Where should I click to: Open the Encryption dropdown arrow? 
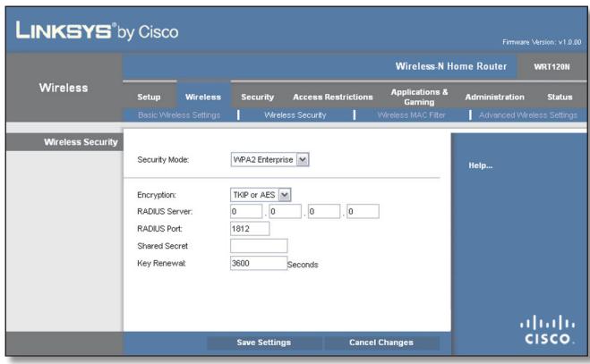pos(285,195)
